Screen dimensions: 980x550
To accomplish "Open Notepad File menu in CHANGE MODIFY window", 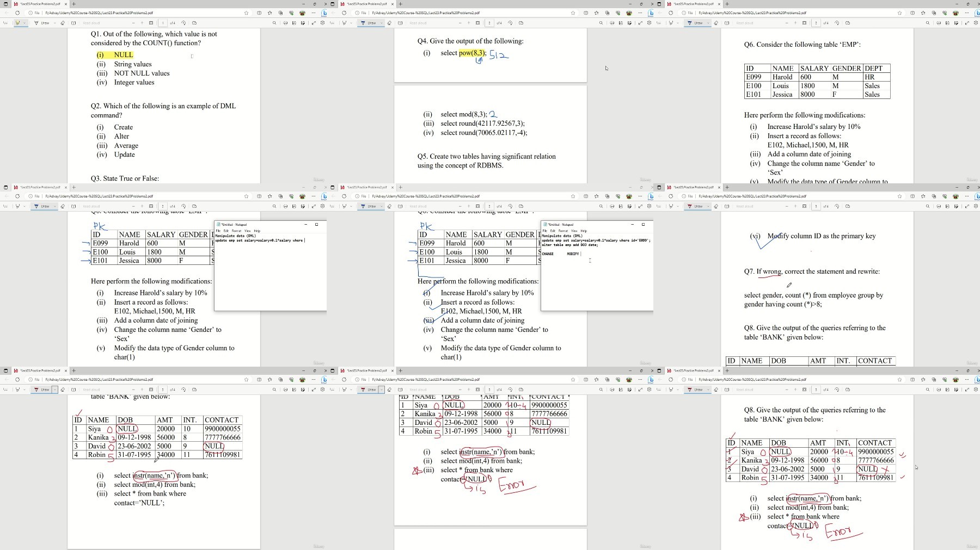I will point(545,231).
